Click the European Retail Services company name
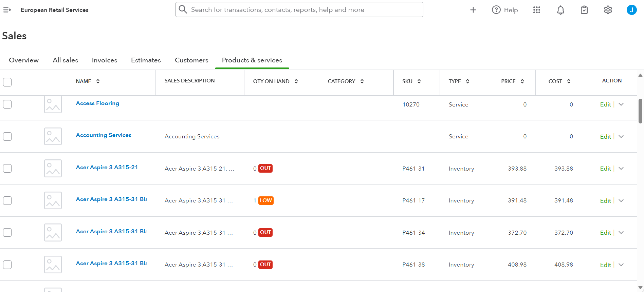This screenshot has height=292, width=644. click(x=54, y=10)
